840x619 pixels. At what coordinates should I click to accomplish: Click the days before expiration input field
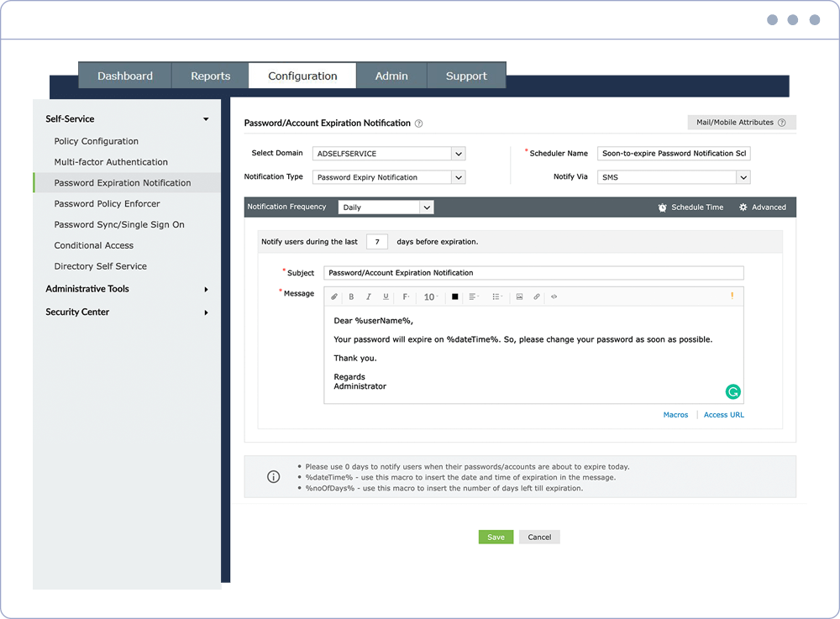377,242
